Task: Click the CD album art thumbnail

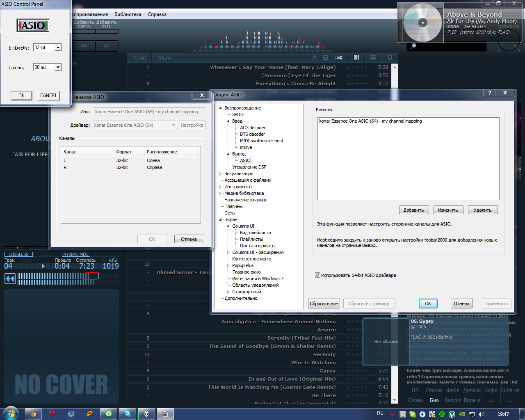Action: pyautogui.click(x=422, y=23)
